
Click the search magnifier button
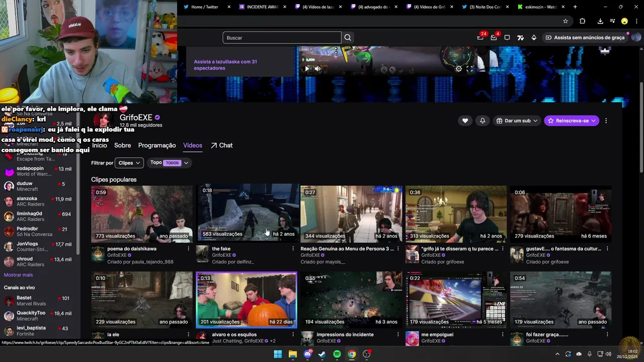(348, 38)
